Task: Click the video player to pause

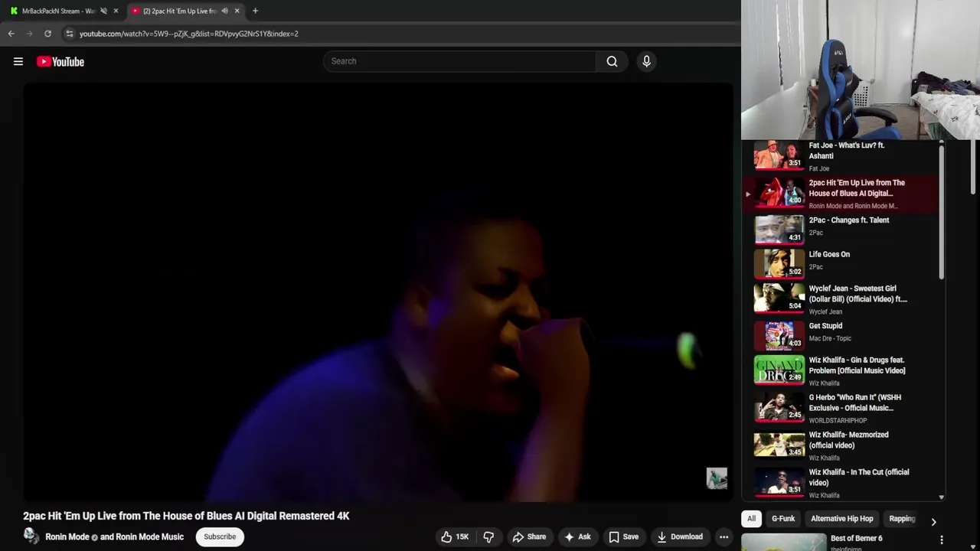Action: click(x=378, y=292)
